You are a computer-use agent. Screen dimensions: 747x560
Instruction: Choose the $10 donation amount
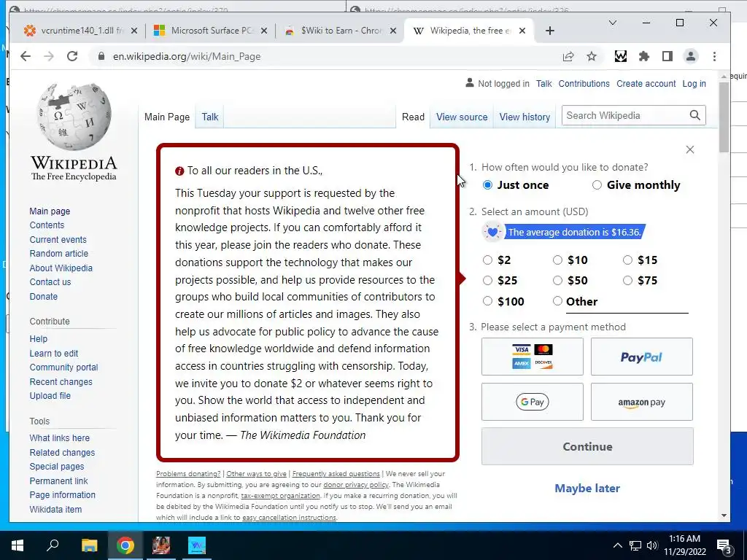point(557,260)
